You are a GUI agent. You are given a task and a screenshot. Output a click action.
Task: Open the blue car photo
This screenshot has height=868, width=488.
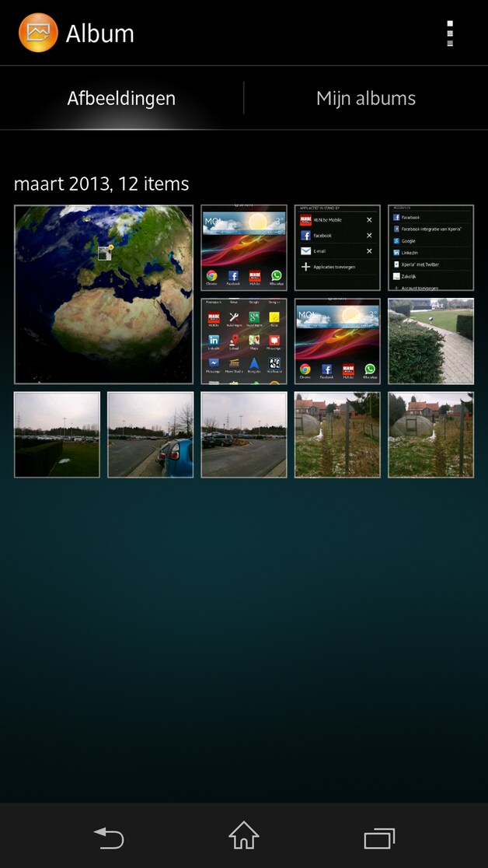tap(151, 435)
